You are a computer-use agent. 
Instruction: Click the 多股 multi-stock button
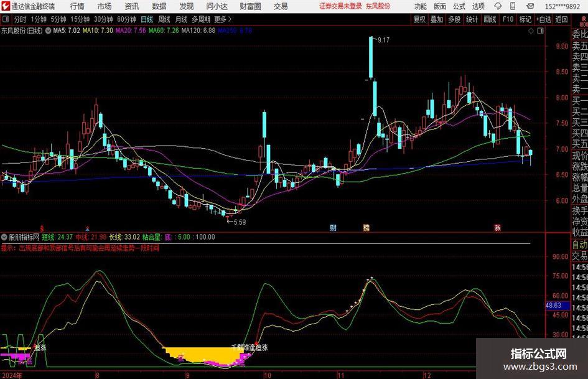(454, 19)
